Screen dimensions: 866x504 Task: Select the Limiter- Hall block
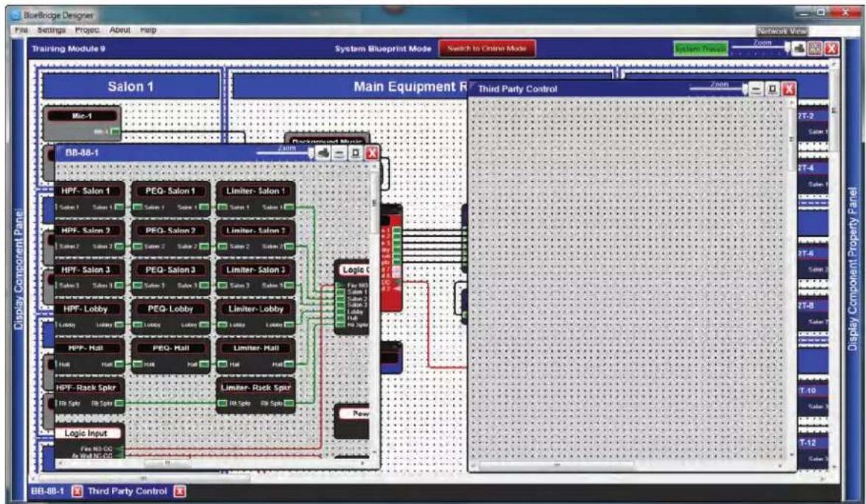tap(255, 356)
